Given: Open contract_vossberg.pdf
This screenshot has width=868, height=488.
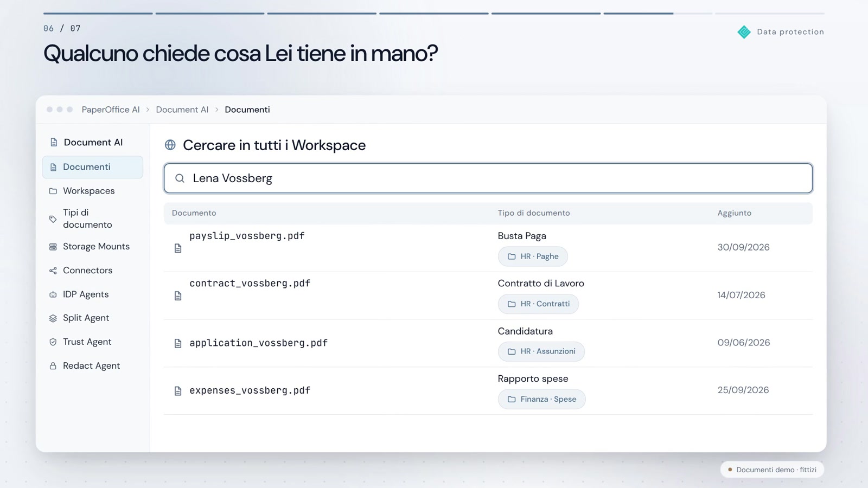Looking at the screenshot, I should (x=250, y=284).
